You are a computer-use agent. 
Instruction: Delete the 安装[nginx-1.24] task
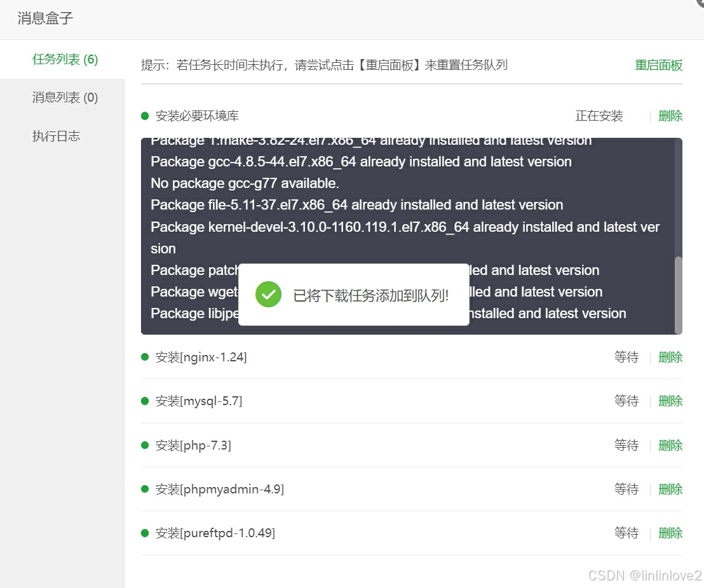[670, 357]
